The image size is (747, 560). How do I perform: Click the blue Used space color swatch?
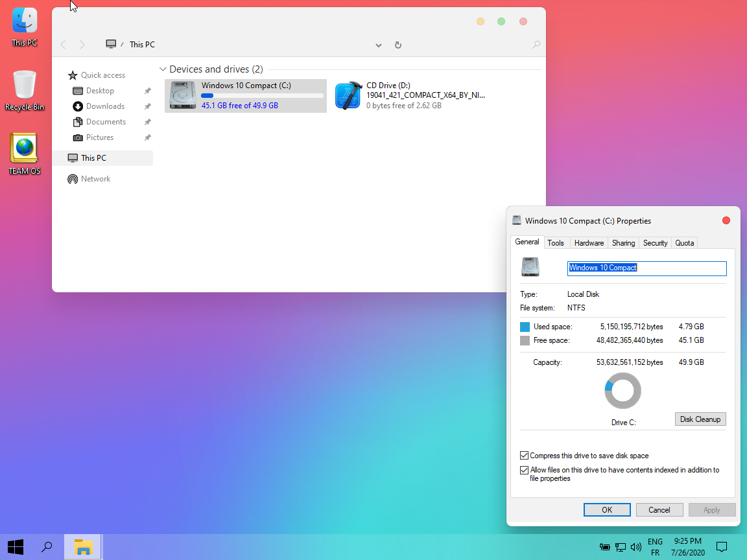[525, 327]
